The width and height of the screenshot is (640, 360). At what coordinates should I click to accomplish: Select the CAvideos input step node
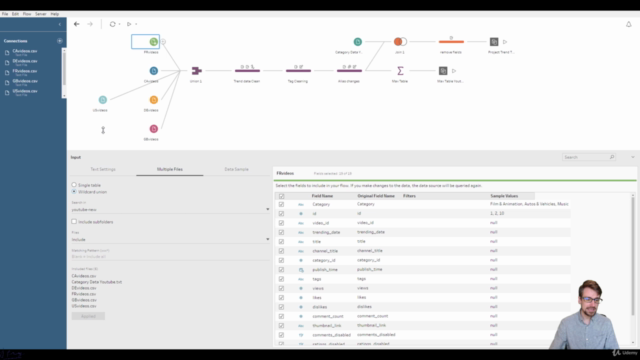pyautogui.click(x=153, y=71)
